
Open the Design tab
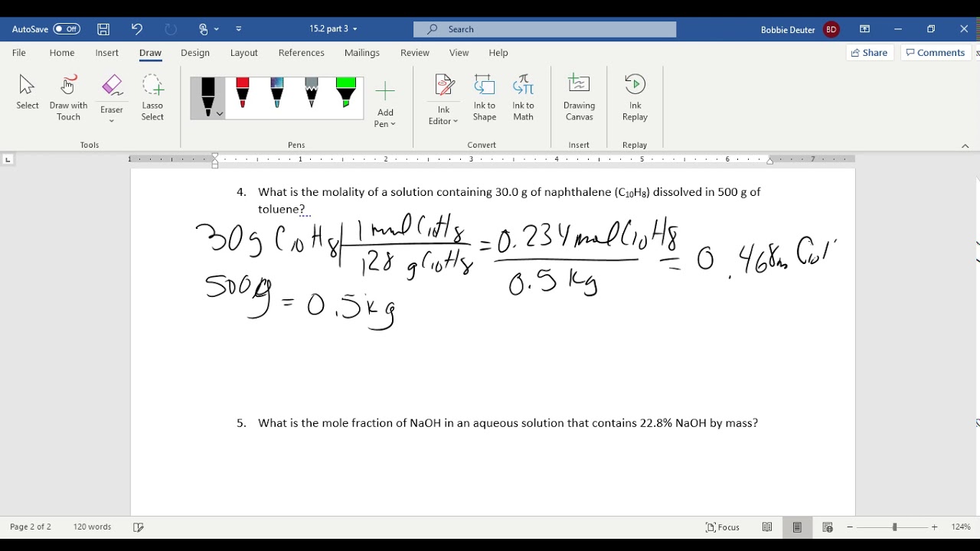click(x=195, y=53)
